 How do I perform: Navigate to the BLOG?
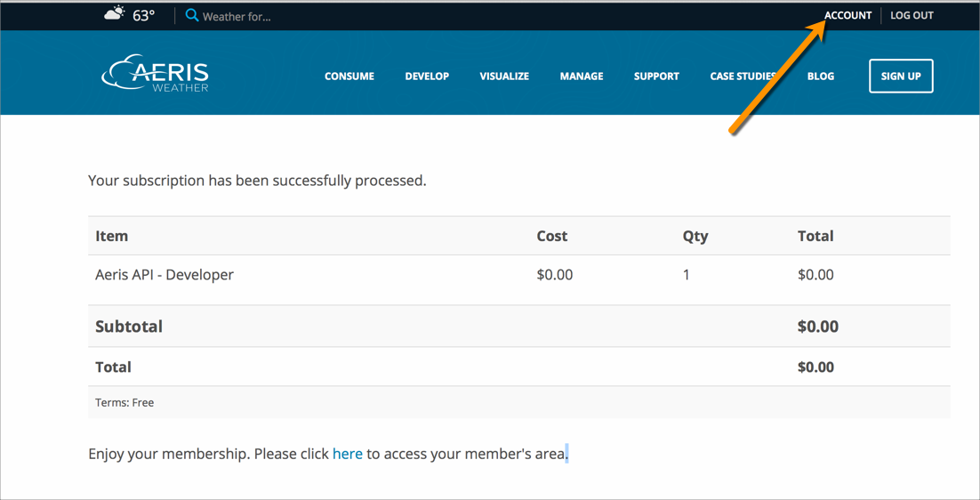tap(820, 77)
